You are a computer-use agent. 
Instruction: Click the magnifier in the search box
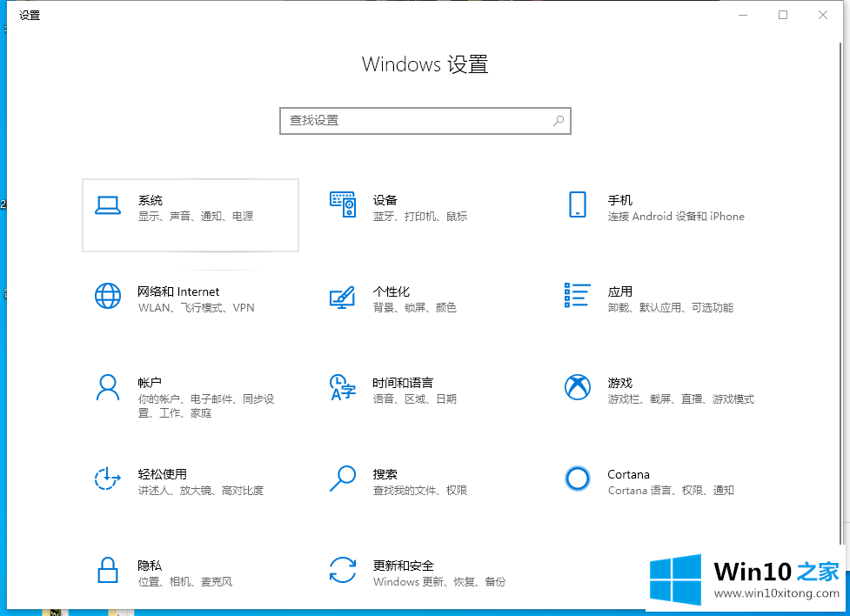click(559, 121)
